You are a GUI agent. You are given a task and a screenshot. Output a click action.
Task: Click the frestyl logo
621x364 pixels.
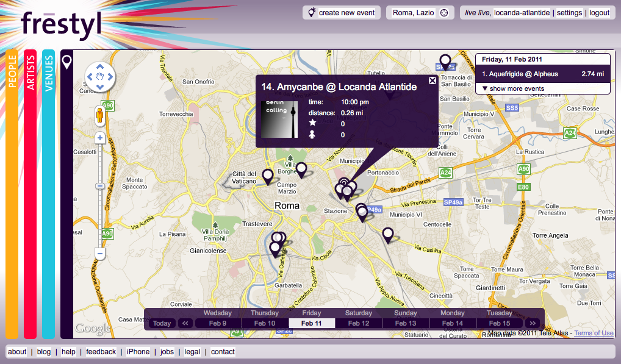(62, 24)
